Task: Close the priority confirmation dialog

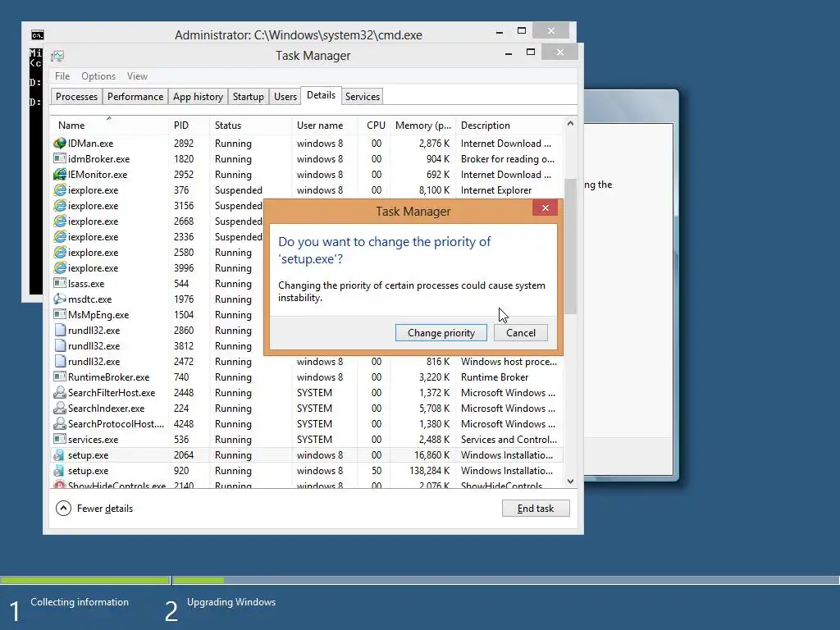Action: pyautogui.click(x=546, y=208)
